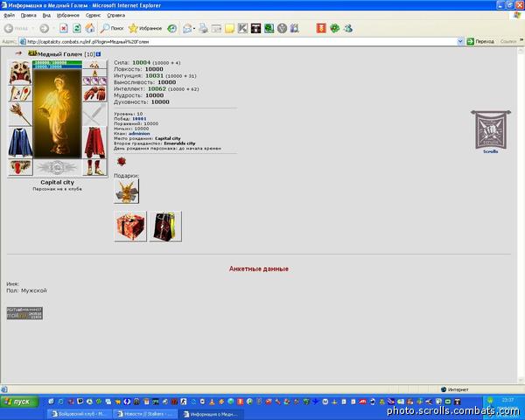Viewport: 525px width, 420px height.
Task: Open the Избранное menu in menu bar
Action: click(x=68, y=16)
